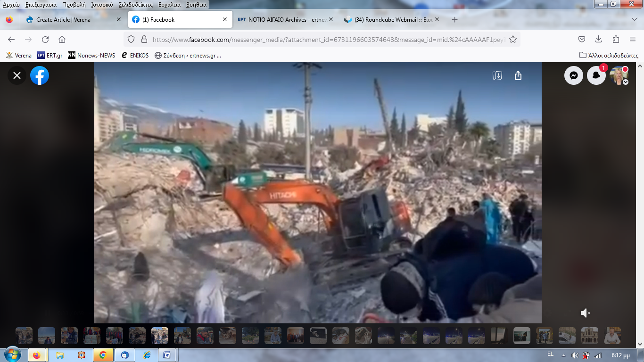List all tabs with the chevron
This screenshot has height=362, width=644.
634,19
